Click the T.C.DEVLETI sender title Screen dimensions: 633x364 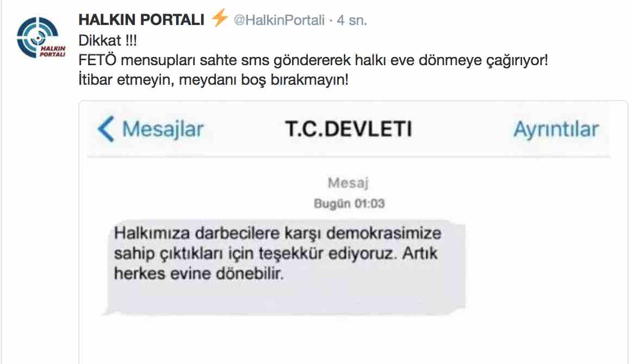click(x=349, y=129)
